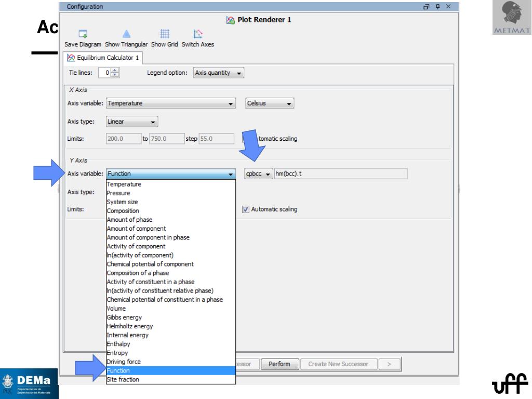Select Volume from the list
The width and height of the screenshot is (532, 399).
[170, 309]
